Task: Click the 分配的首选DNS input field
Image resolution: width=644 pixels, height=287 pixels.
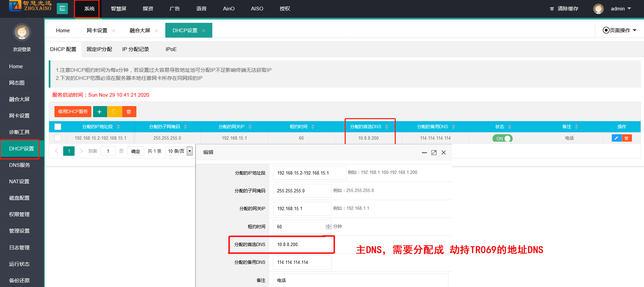Action: 302,245
